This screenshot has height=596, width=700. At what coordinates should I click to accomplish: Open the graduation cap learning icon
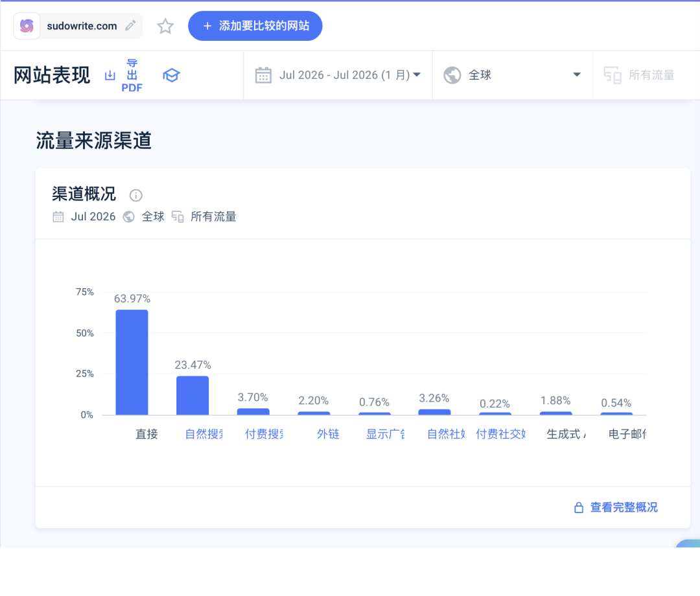(171, 75)
